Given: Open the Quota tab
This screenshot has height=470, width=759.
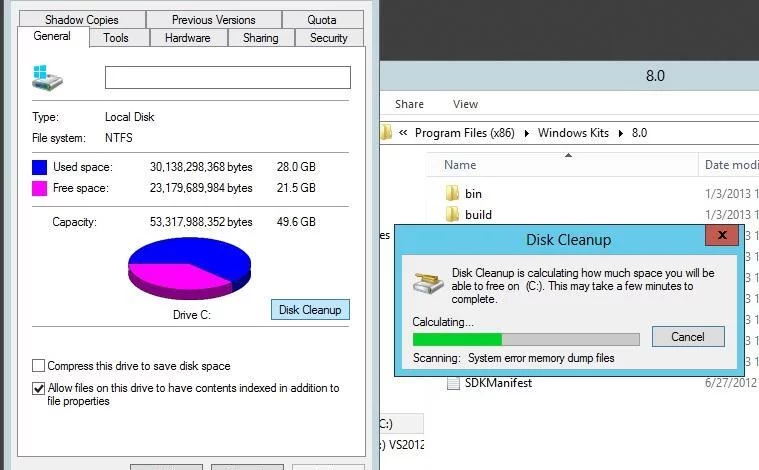Looking at the screenshot, I should (x=322, y=19).
